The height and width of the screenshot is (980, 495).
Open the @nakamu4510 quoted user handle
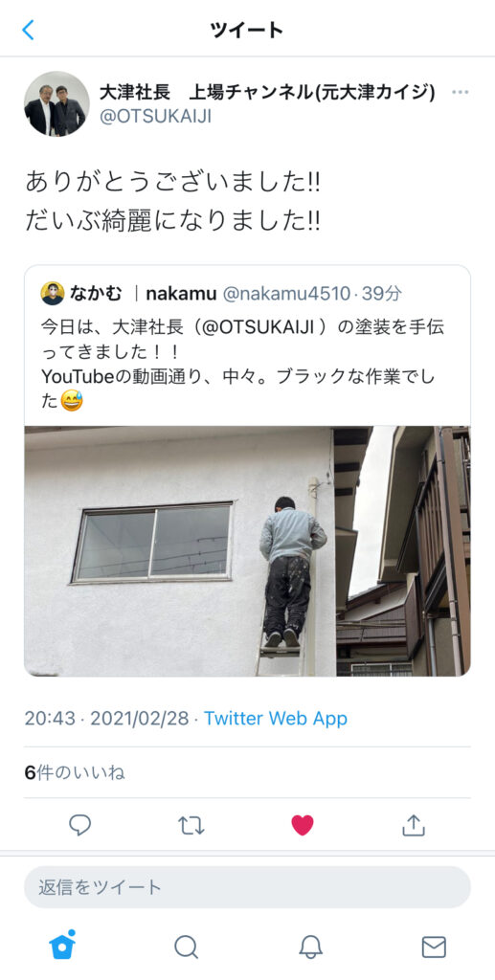[x=286, y=294]
